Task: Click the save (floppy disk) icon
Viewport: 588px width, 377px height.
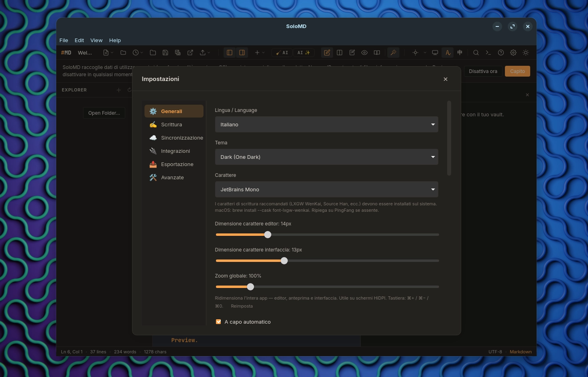Action: coord(165,53)
